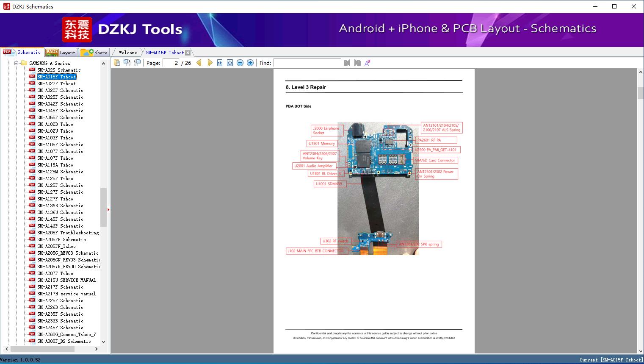Open SM-A105F Schematic

coord(60,144)
